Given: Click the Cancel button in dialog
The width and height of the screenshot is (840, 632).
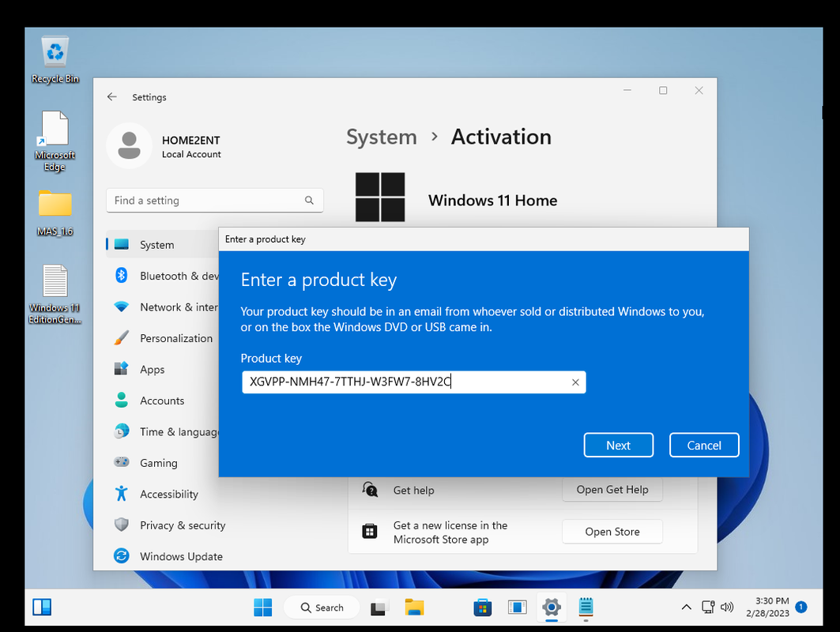Looking at the screenshot, I should click(704, 445).
